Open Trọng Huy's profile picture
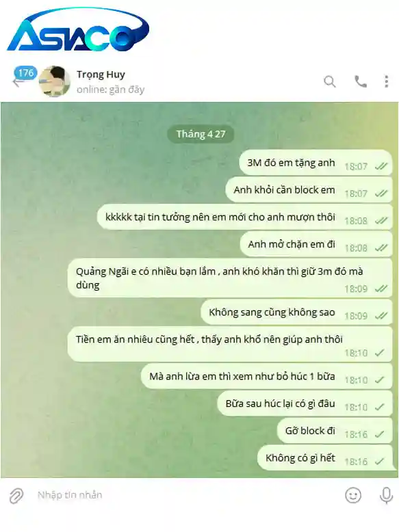Screen dimensions: 399x532 55,82
